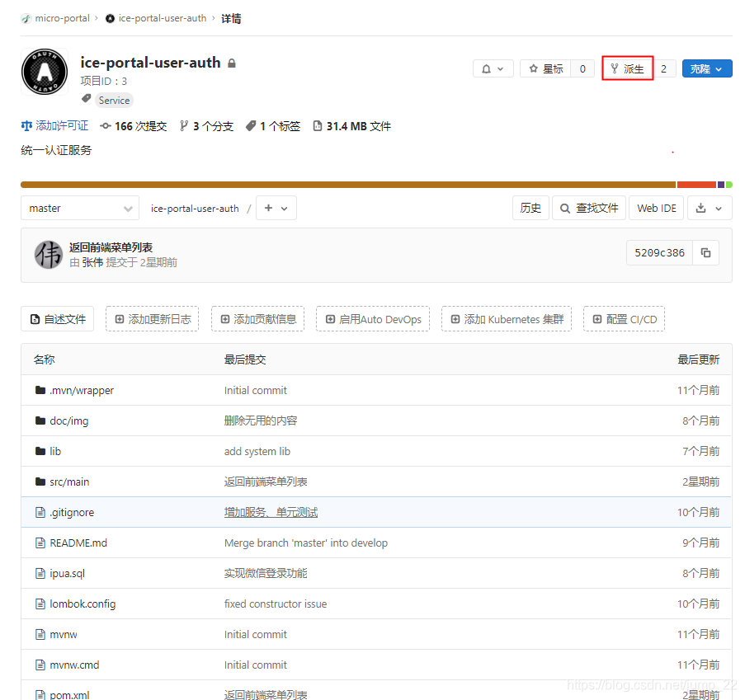Copy the commit SHA with the copy icon

coord(705,253)
